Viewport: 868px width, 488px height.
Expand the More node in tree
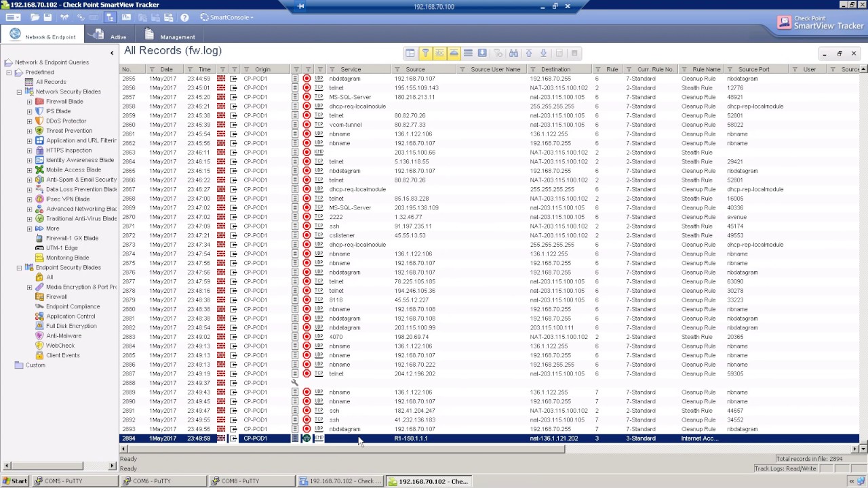pyautogui.click(x=29, y=228)
